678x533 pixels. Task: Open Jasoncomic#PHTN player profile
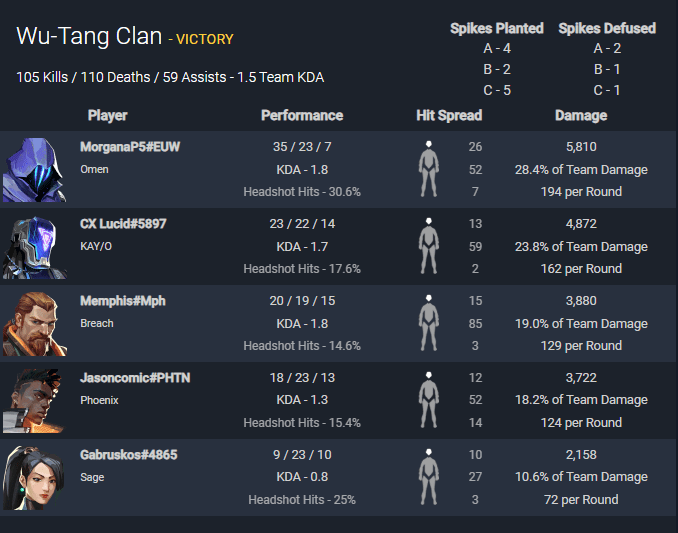pos(135,378)
